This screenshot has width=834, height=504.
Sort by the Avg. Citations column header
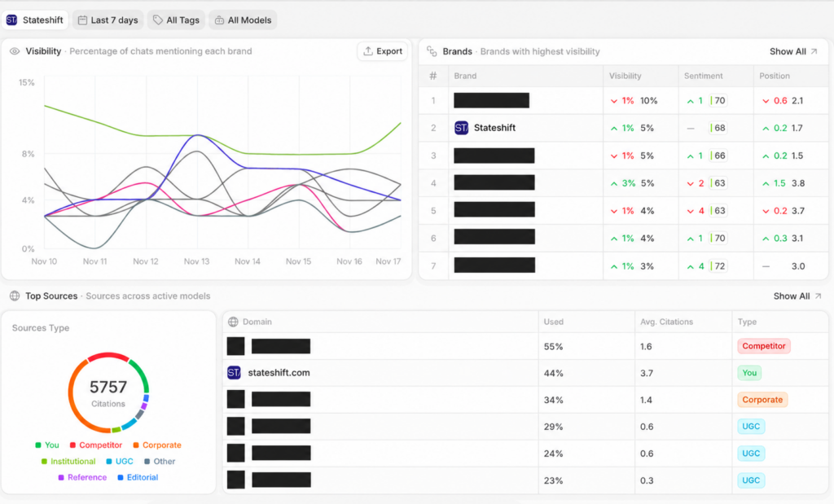(x=666, y=322)
